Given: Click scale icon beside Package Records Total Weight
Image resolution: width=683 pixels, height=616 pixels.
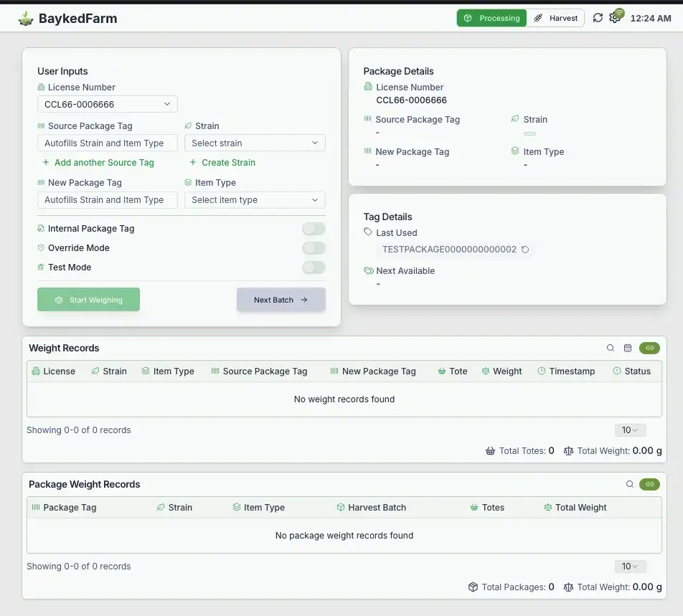Looking at the screenshot, I should pos(568,587).
